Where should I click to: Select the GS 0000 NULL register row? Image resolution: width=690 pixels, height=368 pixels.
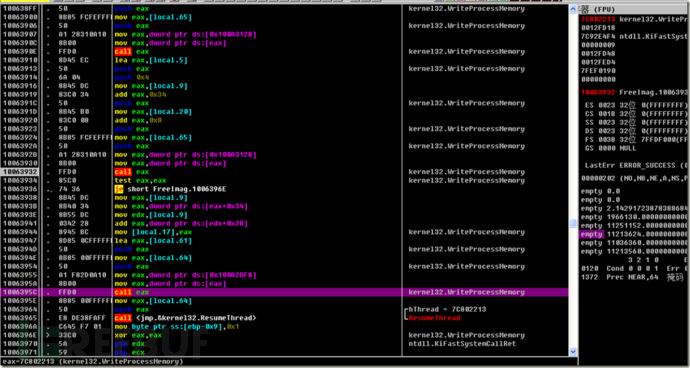[611, 148]
